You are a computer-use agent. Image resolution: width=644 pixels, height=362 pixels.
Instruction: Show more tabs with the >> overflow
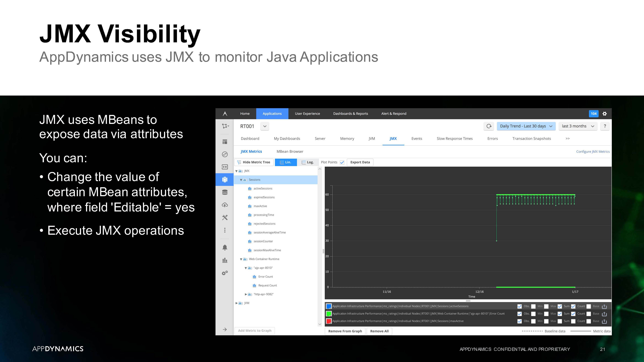pos(567,139)
